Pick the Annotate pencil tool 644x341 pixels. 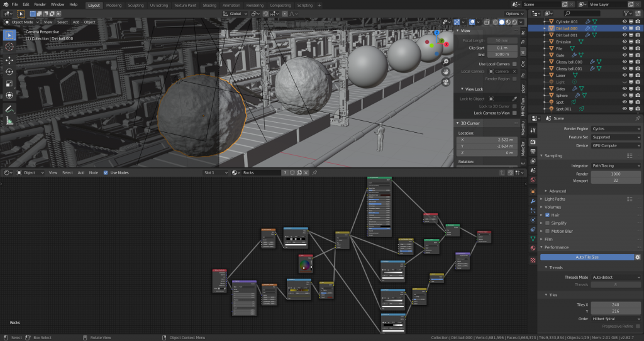click(x=9, y=108)
